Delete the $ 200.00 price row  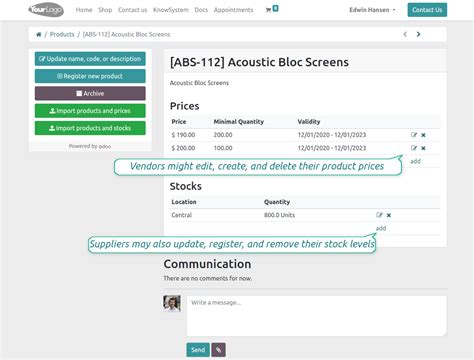tap(423, 148)
